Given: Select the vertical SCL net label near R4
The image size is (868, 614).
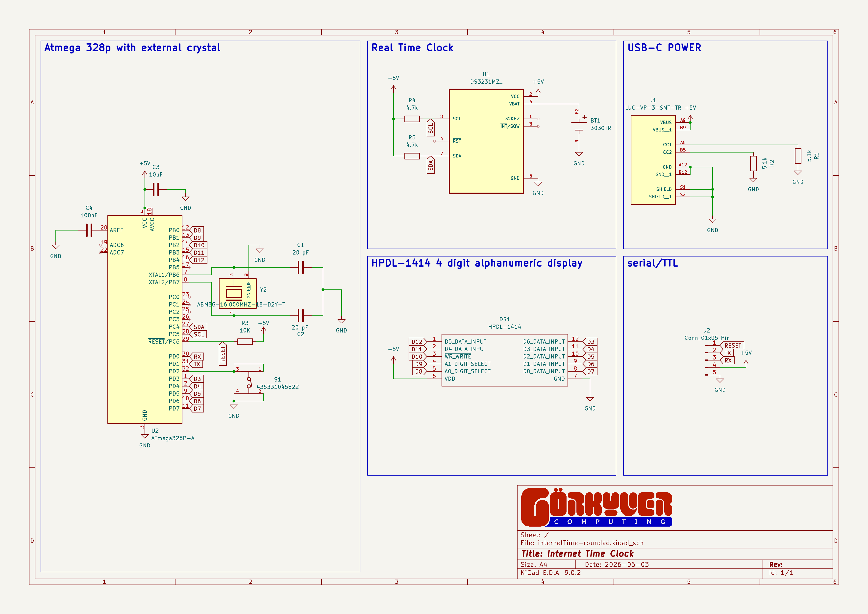Looking at the screenshot, I should [x=431, y=128].
